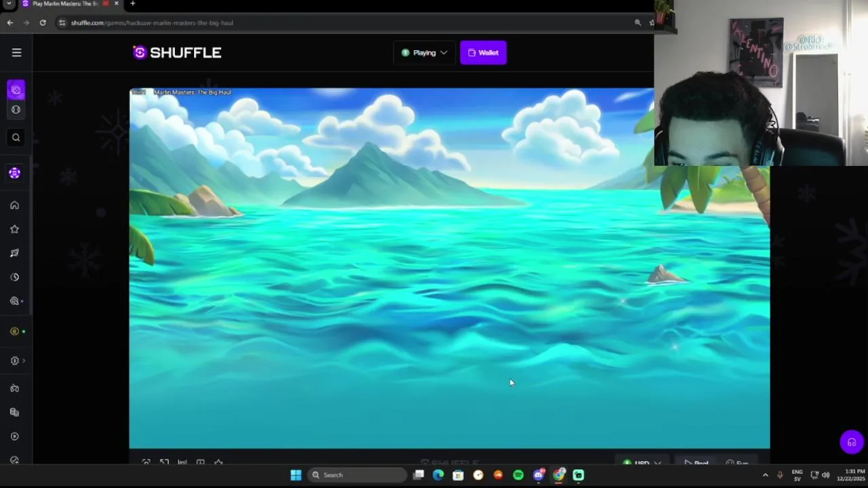Open Spotify from the taskbar
This screenshot has height=488, width=868.
click(518, 475)
